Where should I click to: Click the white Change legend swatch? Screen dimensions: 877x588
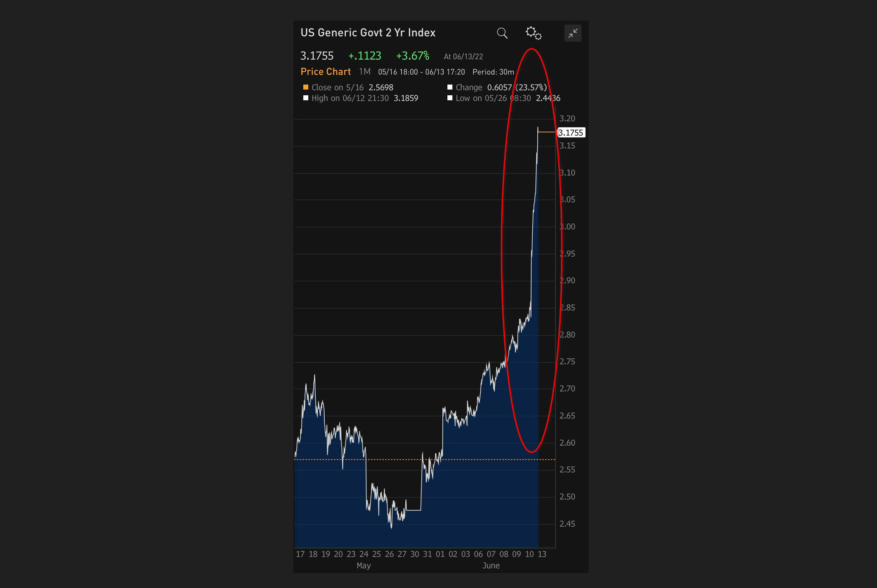tap(450, 87)
